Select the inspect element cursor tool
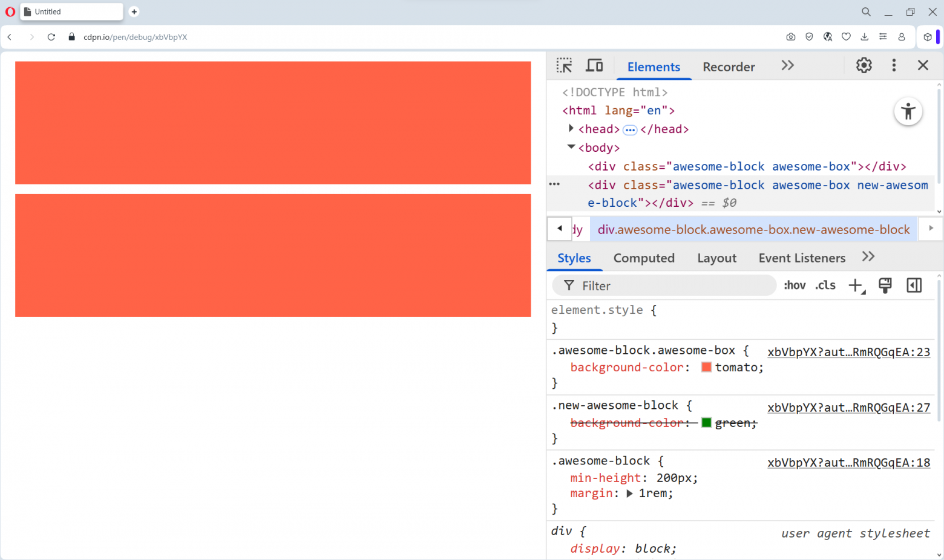The height and width of the screenshot is (560, 944). pyautogui.click(x=564, y=65)
